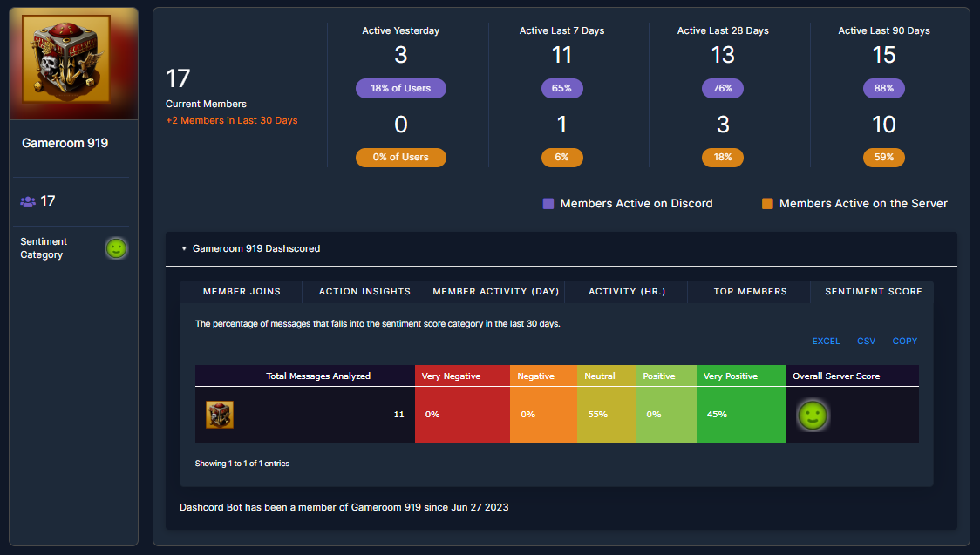The image size is (980, 555).
Task: Click the Overall Server Score smiley face
Action: point(813,416)
